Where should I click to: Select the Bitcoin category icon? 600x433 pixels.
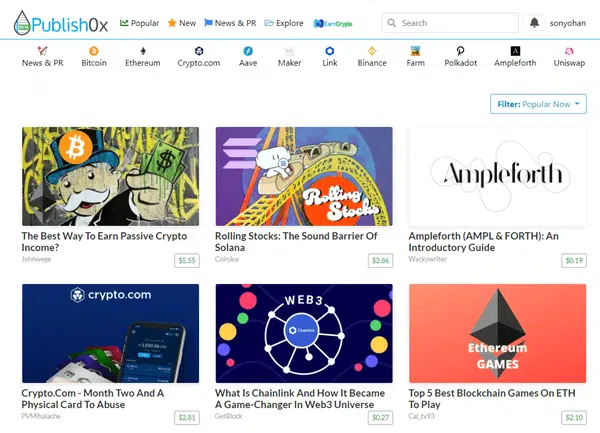click(94, 51)
